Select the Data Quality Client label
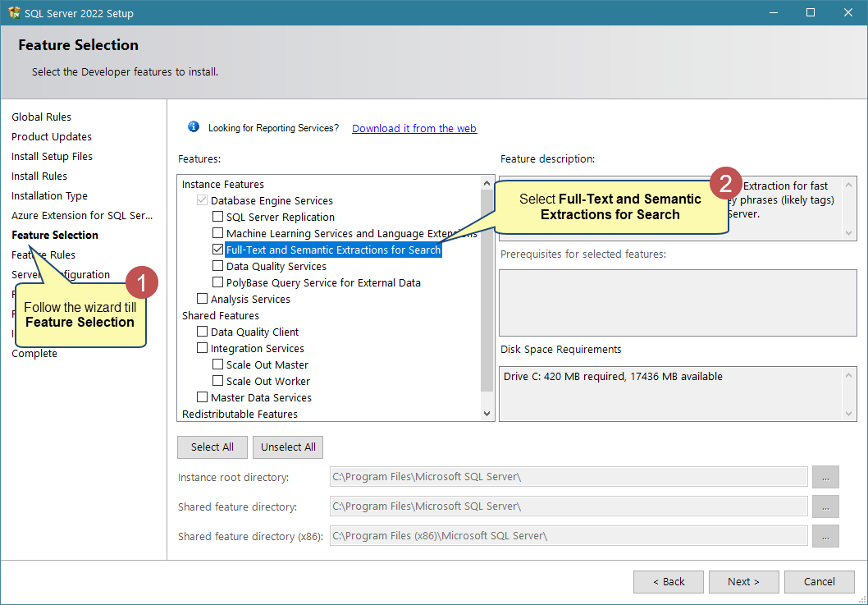This screenshot has width=868, height=605. point(254,332)
